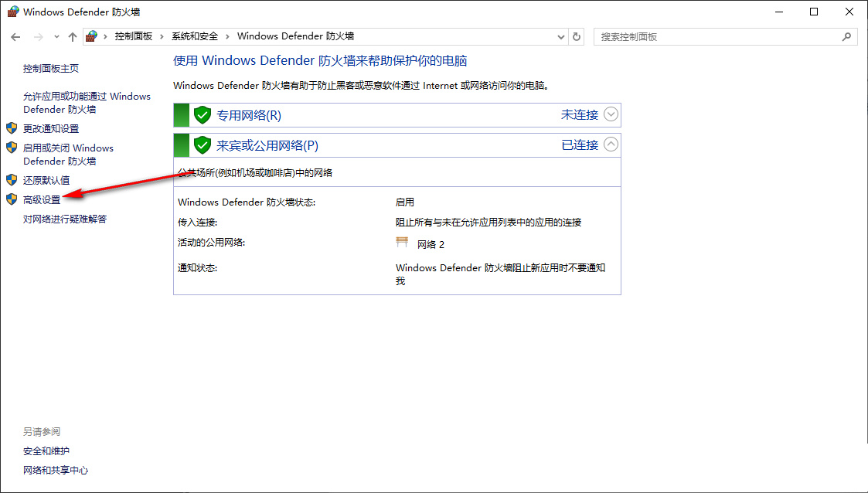
Task: Click Windows Defender 防火墙 breadcrumb segment
Action: (295, 36)
